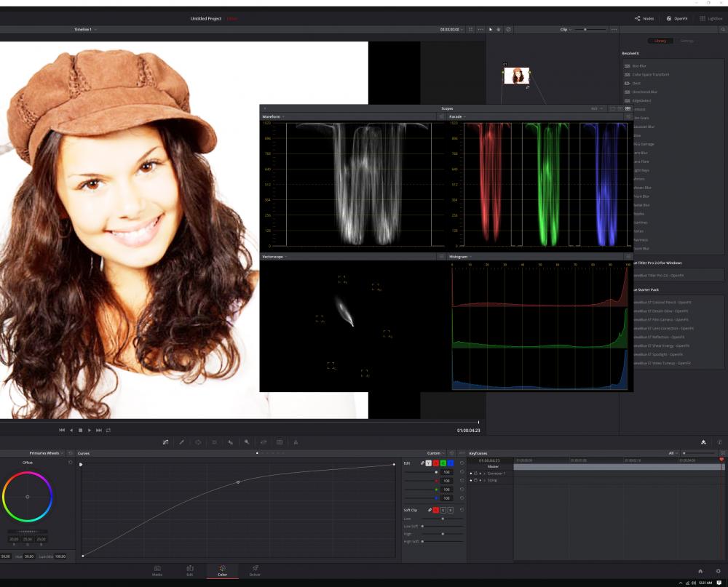This screenshot has height=587, width=728.
Task: Click the Offset color wheel center
Action: (x=28, y=497)
